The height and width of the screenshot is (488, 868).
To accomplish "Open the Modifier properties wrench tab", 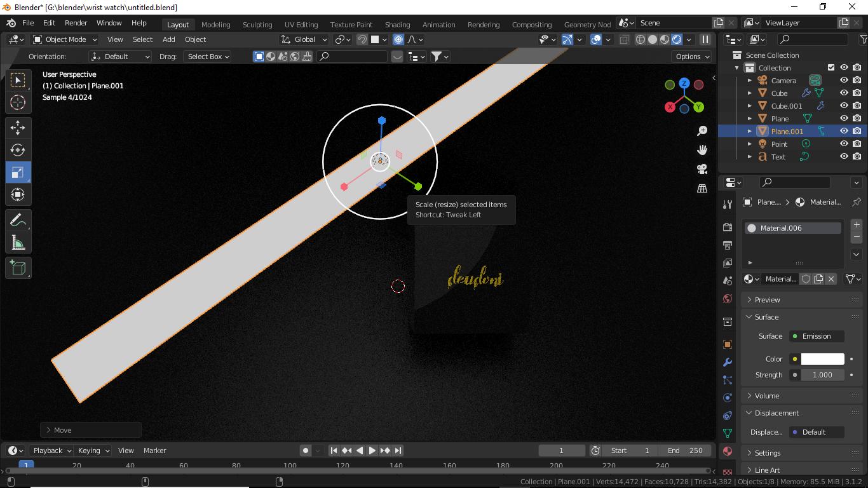I will pyautogui.click(x=728, y=362).
